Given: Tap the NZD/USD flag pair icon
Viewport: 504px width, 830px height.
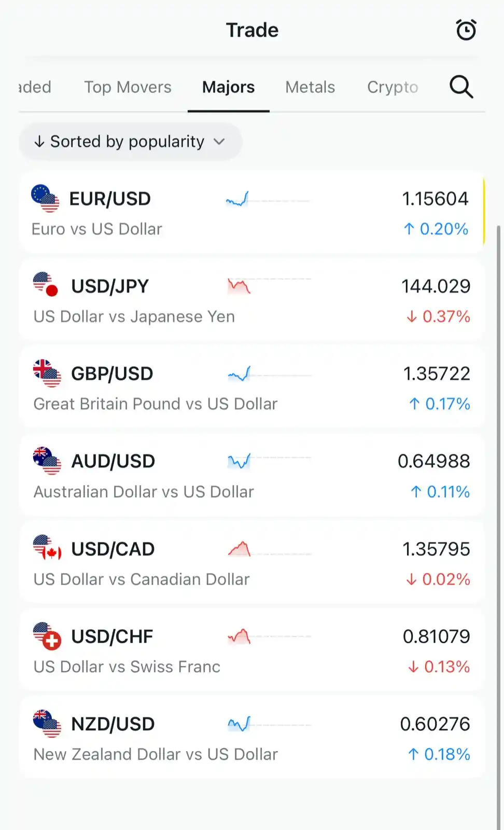Looking at the screenshot, I should [x=47, y=724].
